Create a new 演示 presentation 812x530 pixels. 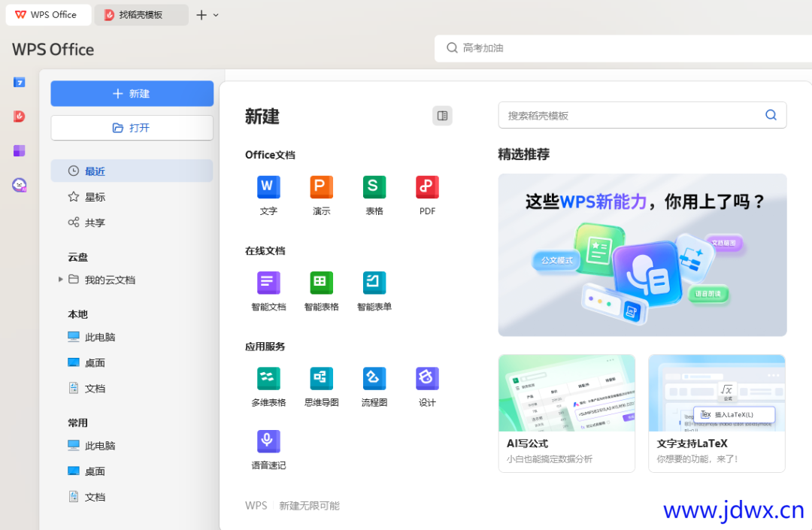click(321, 195)
